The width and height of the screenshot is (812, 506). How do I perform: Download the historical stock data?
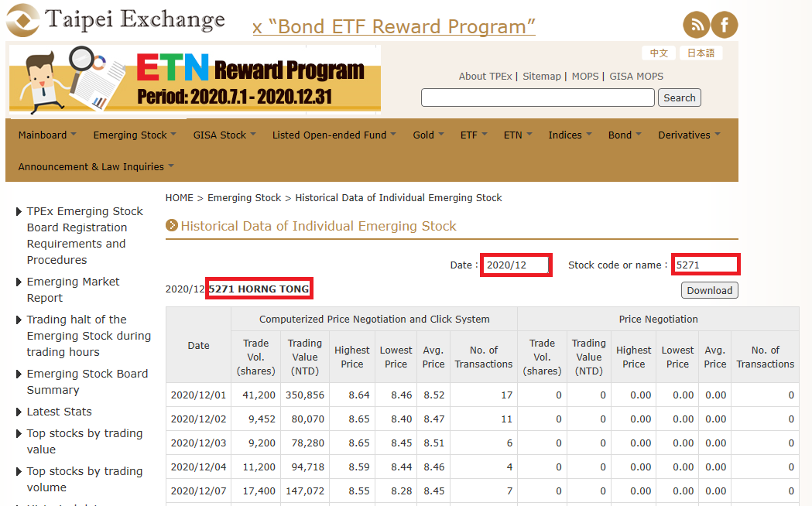709,290
